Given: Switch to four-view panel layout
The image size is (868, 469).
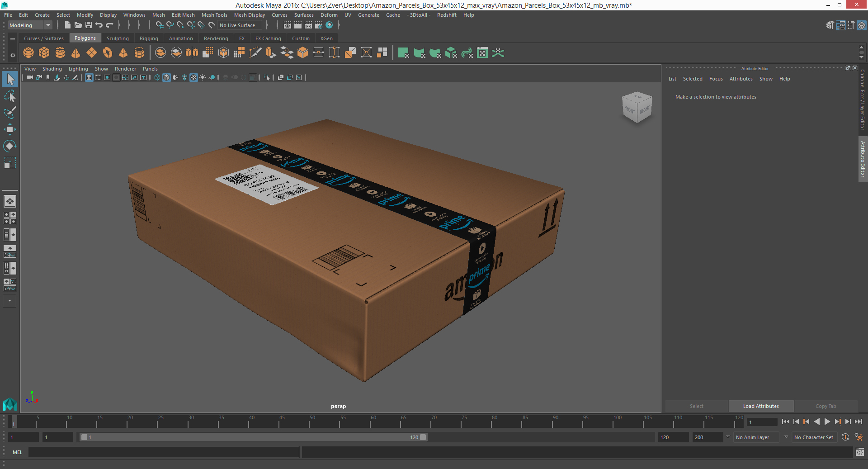Looking at the screenshot, I should (x=10, y=218).
